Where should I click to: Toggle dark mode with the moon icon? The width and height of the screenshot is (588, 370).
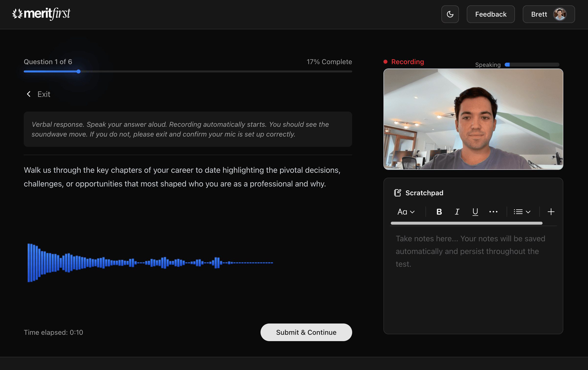[x=450, y=14]
